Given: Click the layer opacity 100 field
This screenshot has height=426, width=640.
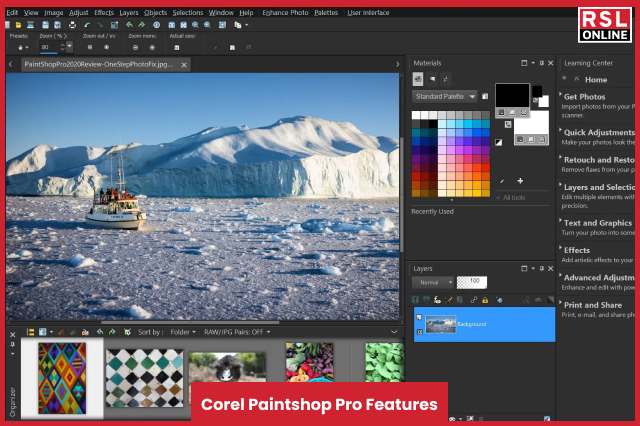Looking at the screenshot, I should (x=471, y=282).
